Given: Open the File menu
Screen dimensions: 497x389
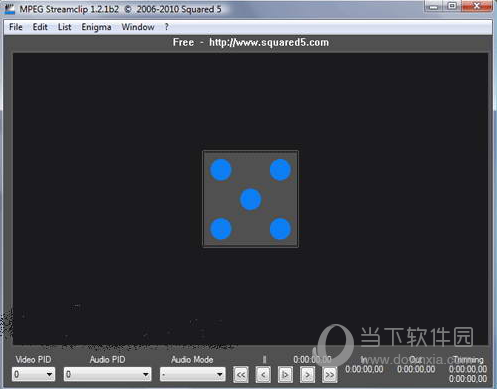Looking at the screenshot, I should tap(16, 27).
